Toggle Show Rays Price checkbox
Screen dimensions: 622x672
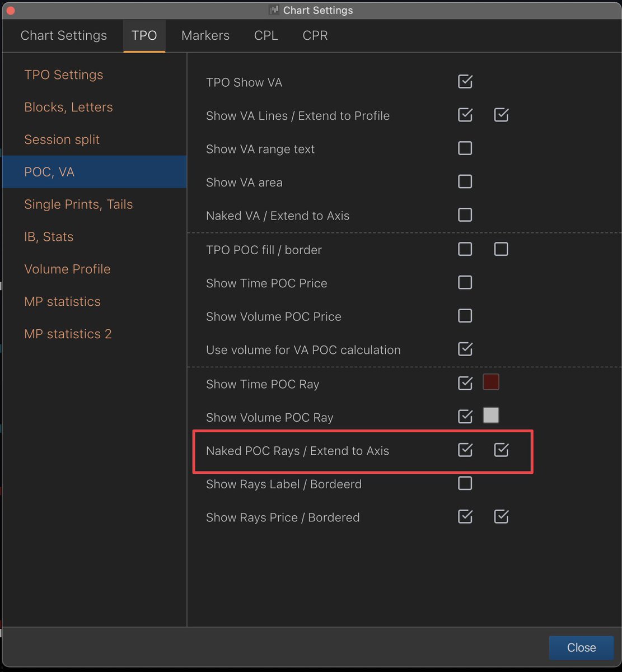click(465, 516)
